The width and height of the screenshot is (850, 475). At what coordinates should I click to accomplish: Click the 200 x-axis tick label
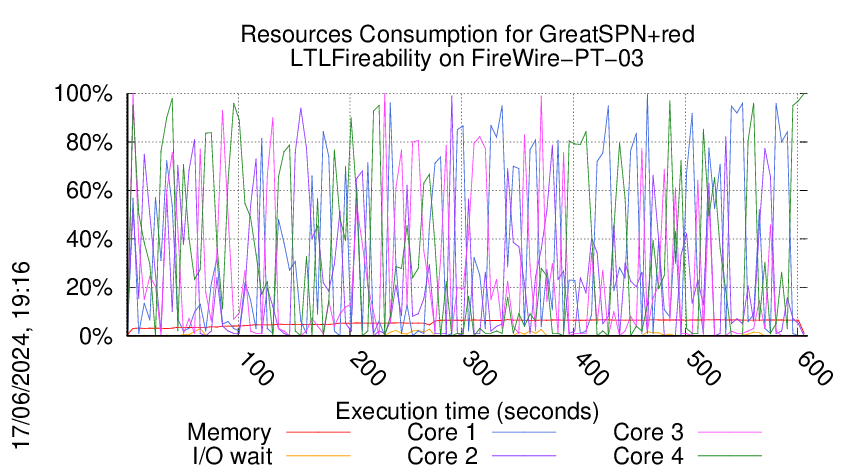coord(368,370)
